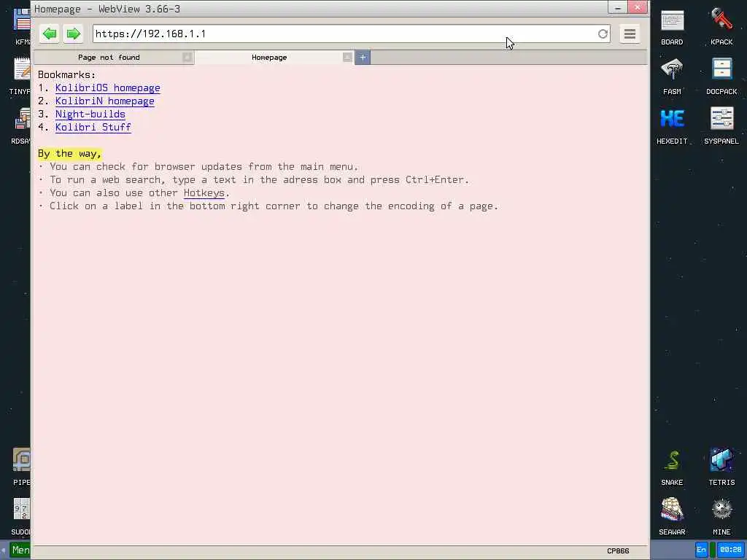Add a new tab with the plus button
Viewport: 747px width, 560px height.
pos(363,58)
